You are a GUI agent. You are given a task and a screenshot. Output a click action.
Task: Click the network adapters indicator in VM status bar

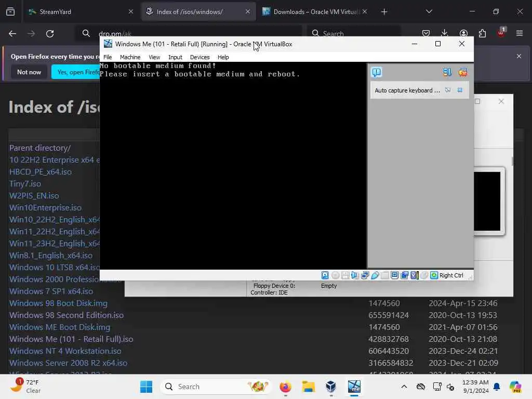tap(365, 275)
